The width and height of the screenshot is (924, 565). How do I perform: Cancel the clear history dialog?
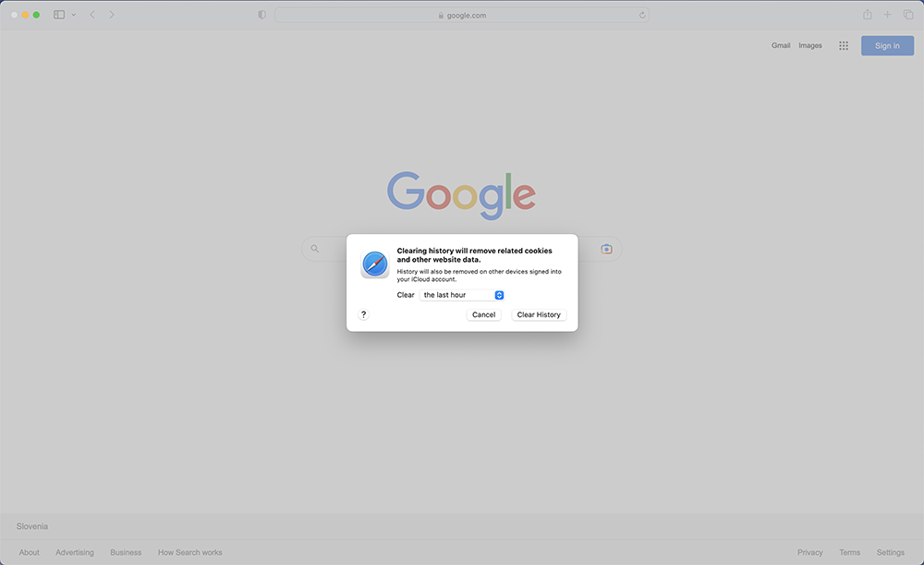pos(484,315)
